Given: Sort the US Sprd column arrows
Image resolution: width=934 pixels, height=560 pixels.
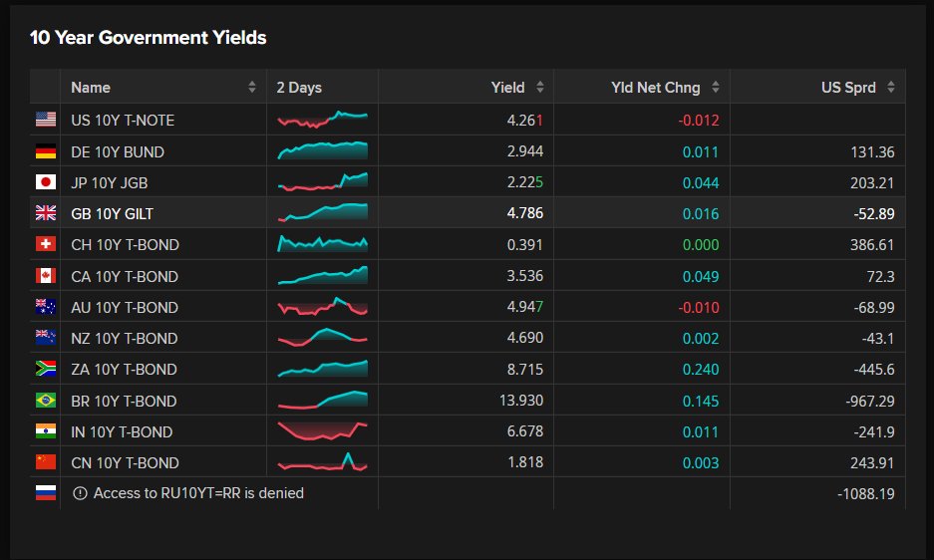Looking at the screenshot, I should click(890, 87).
